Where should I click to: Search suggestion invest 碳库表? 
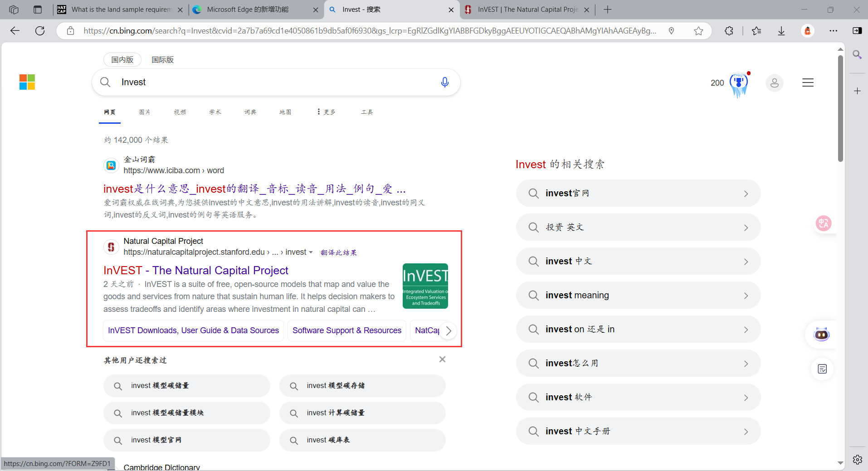pyautogui.click(x=362, y=440)
